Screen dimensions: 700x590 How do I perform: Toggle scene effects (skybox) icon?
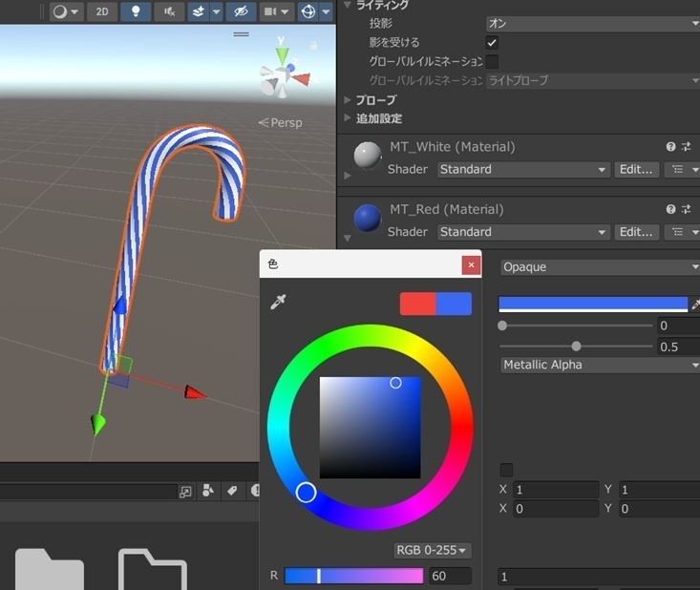199,11
